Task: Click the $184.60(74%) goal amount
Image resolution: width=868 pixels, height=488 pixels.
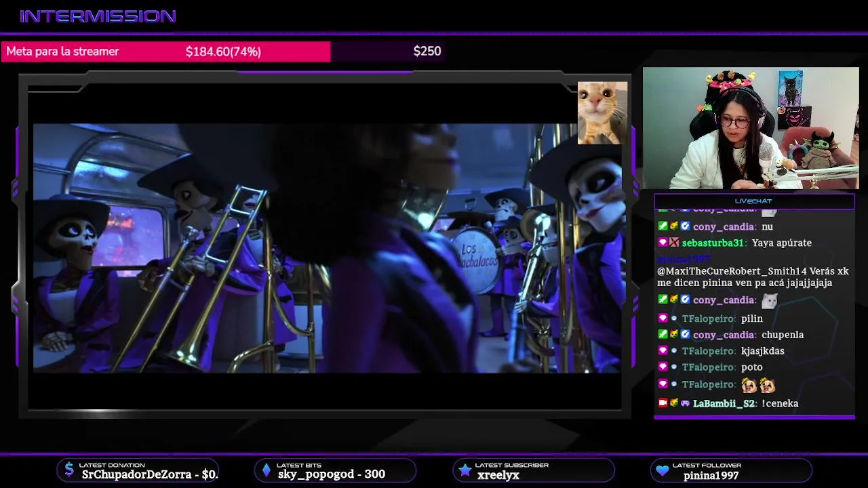Action: 223,52
